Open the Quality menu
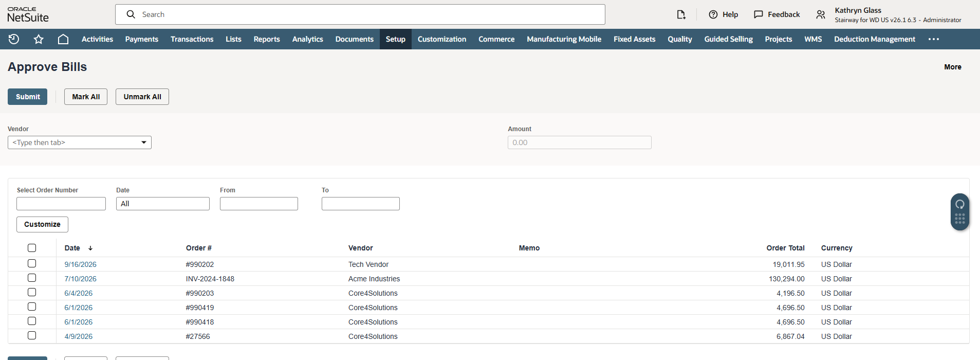The image size is (980, 360). tap(679, 39)
